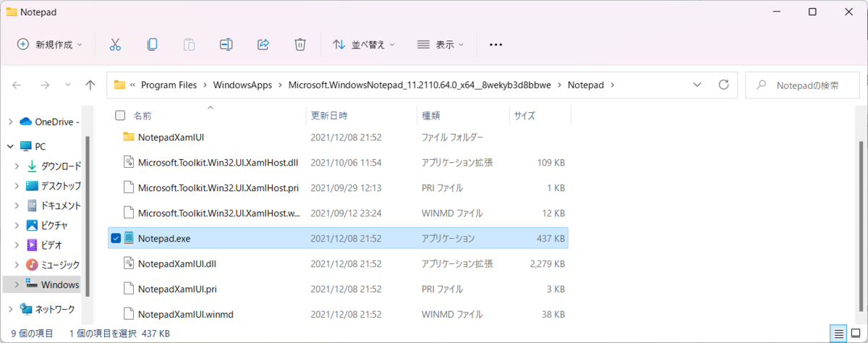Click in the Notepadの検索 search box

coord(803,85)
